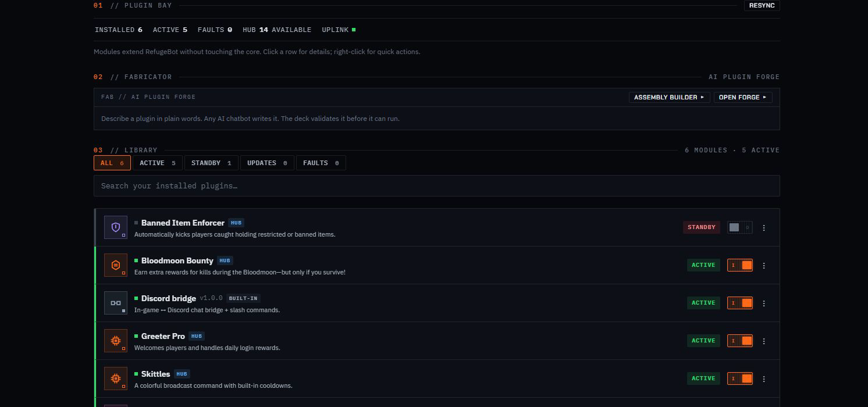868x407 pixels.
Task: Switch to the Active filter tab
Action: click(x=158, y=163)
